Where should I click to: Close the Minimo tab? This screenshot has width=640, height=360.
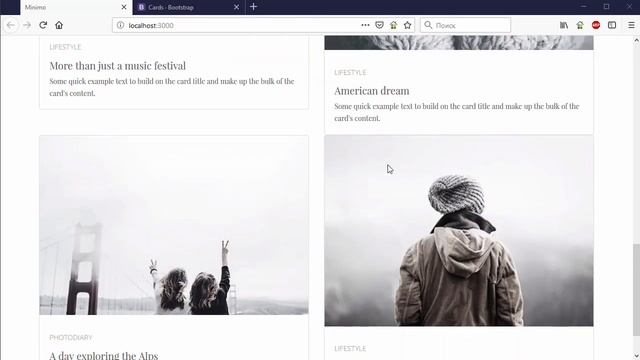(x=124, y=7)
